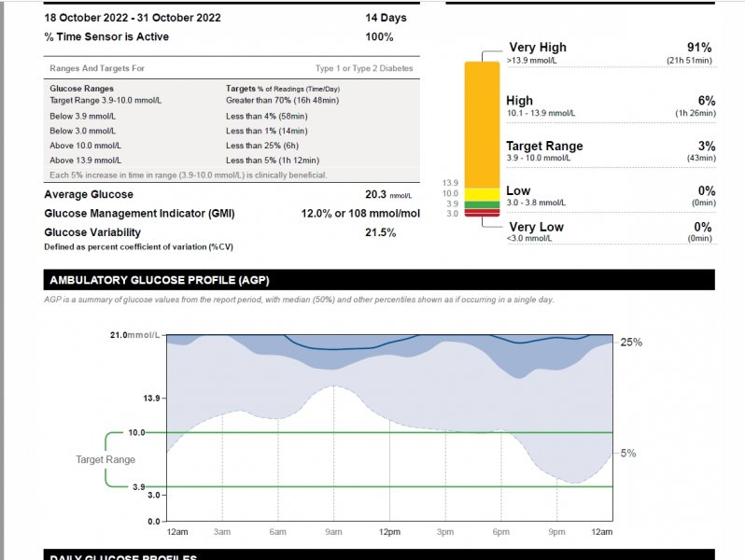The width and height of the screenshot is (745, 560).
Task: Click the Target Range bracket label beside the chart
Action: coord(105,459)
